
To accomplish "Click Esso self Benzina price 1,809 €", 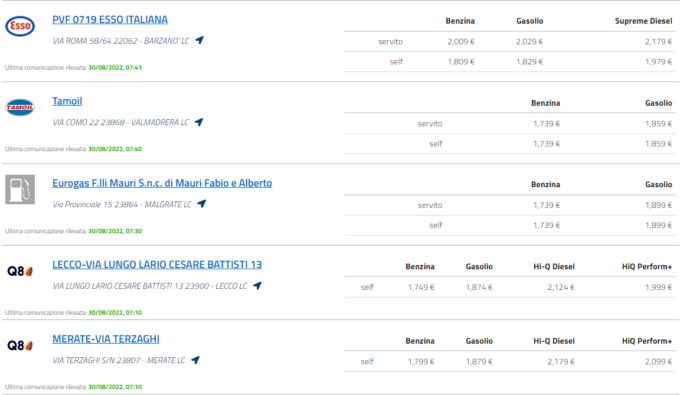I will [x=461, y=62].
